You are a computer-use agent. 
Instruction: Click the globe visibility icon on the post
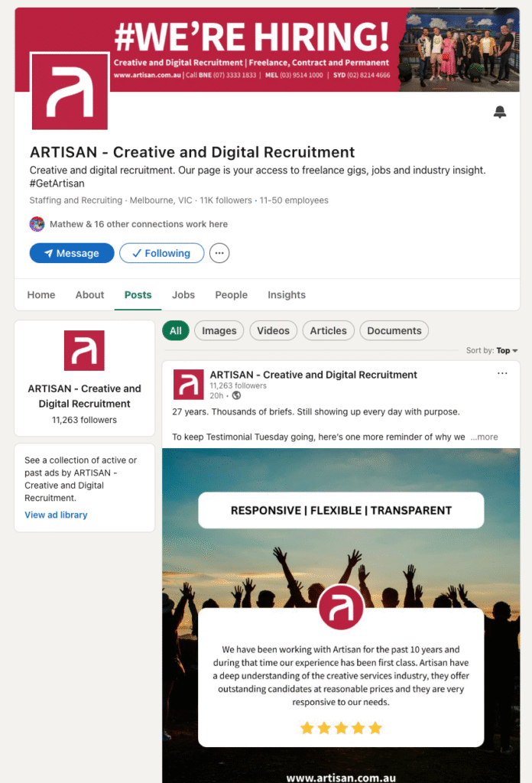click(236, 395)
